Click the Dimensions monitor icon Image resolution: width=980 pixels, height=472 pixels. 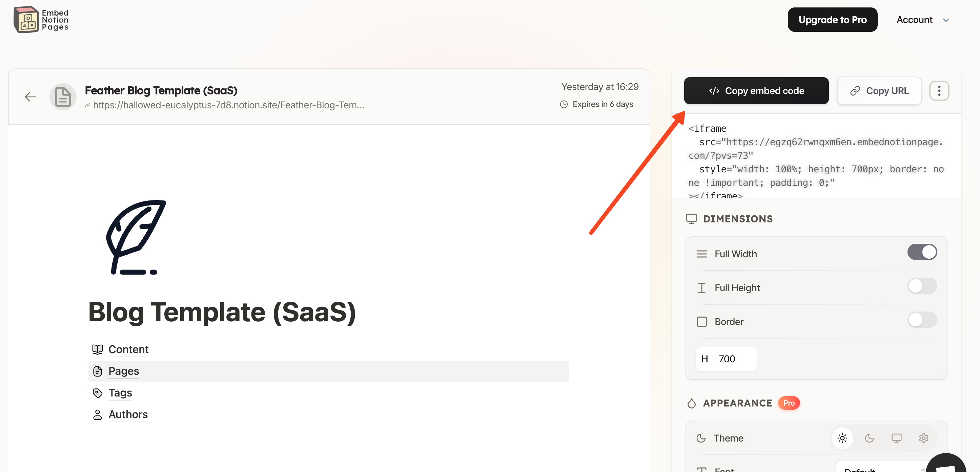[691, 219]
